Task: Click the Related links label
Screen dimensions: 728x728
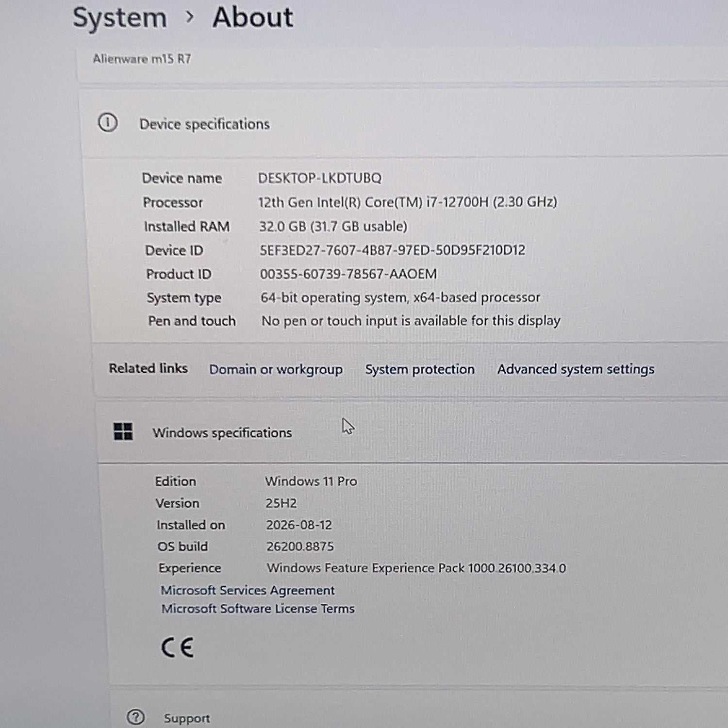Action: coord(148,368)
